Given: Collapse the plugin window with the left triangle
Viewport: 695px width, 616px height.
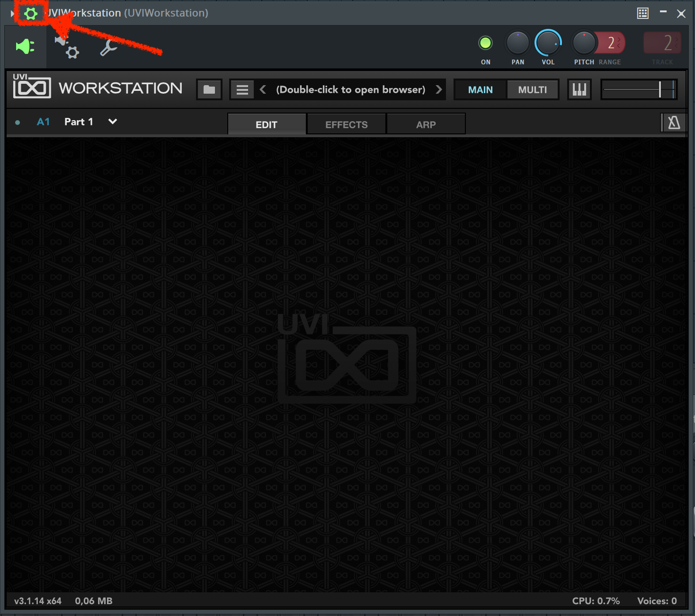Looking at the screenshot, I should (11, 13).
